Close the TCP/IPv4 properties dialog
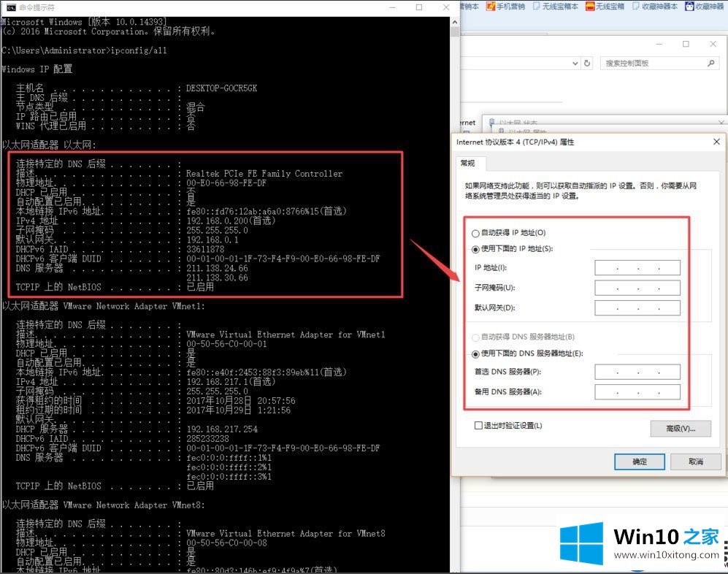Screen dimensions: 728x574 click(716, 142)
